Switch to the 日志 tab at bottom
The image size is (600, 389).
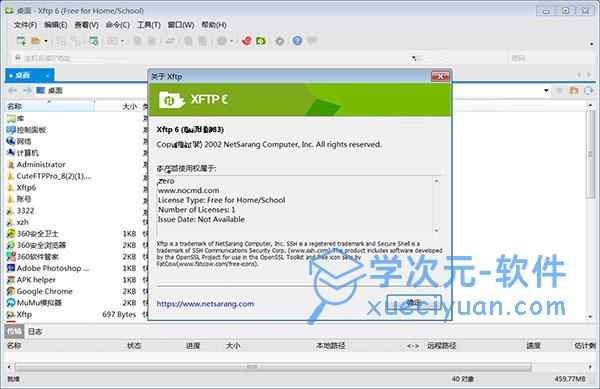[35, 331]
